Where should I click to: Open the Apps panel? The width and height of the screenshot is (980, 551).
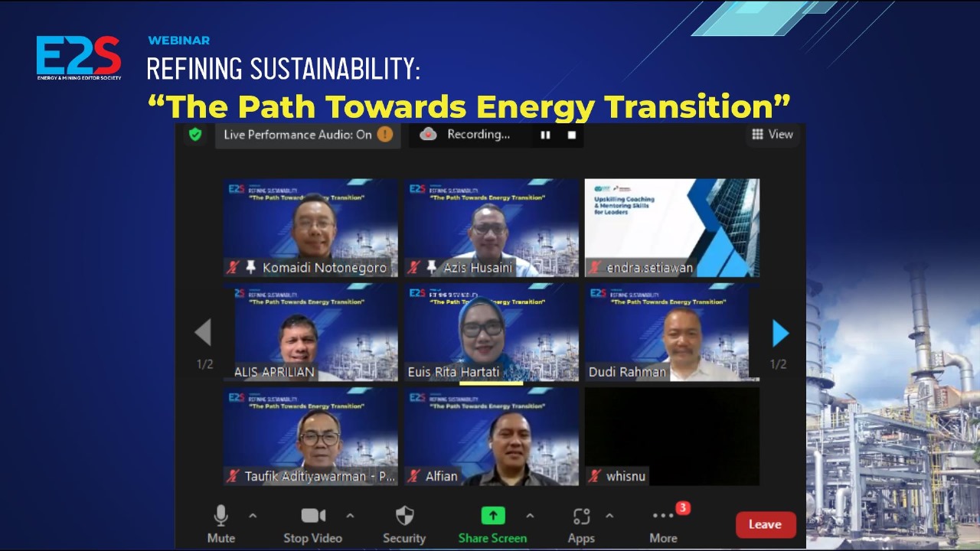pyautogui.click(x=581, y=524)
